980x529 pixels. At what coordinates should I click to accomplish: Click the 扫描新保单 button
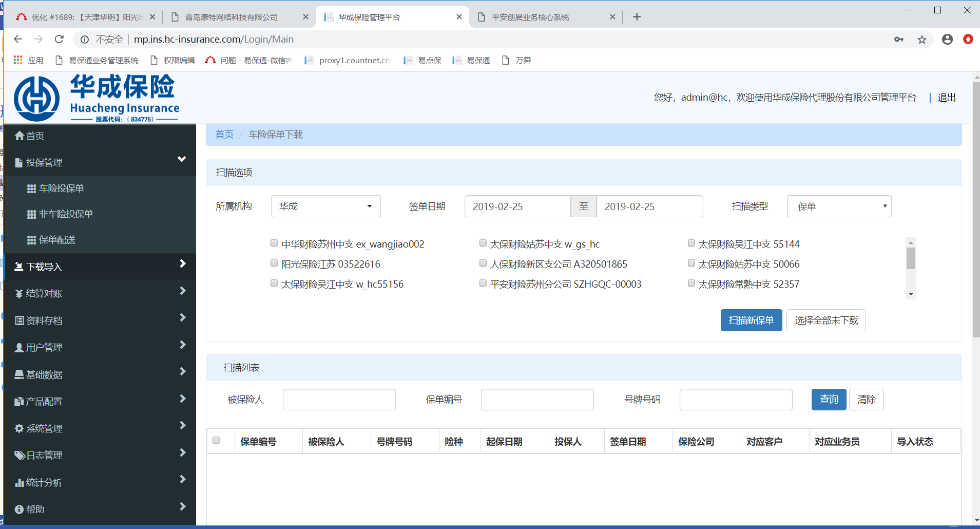pyautogui.click(x=751, y=320)
